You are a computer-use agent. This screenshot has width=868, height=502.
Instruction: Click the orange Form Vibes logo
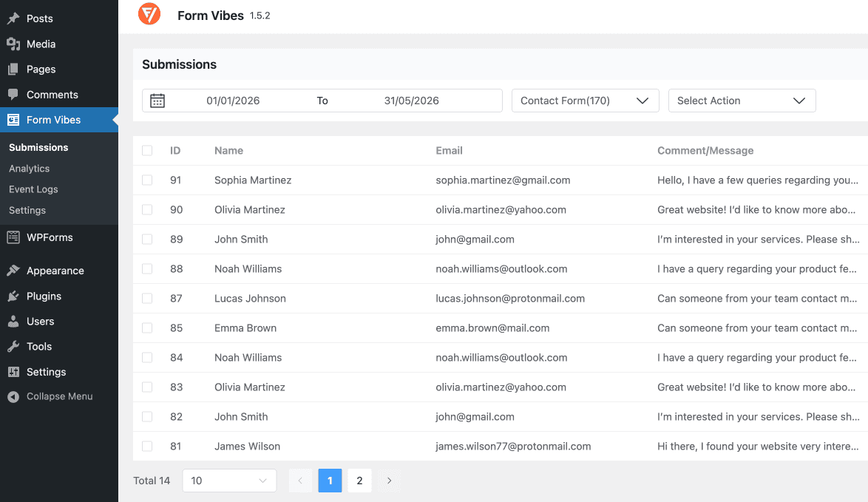point(149,14)
